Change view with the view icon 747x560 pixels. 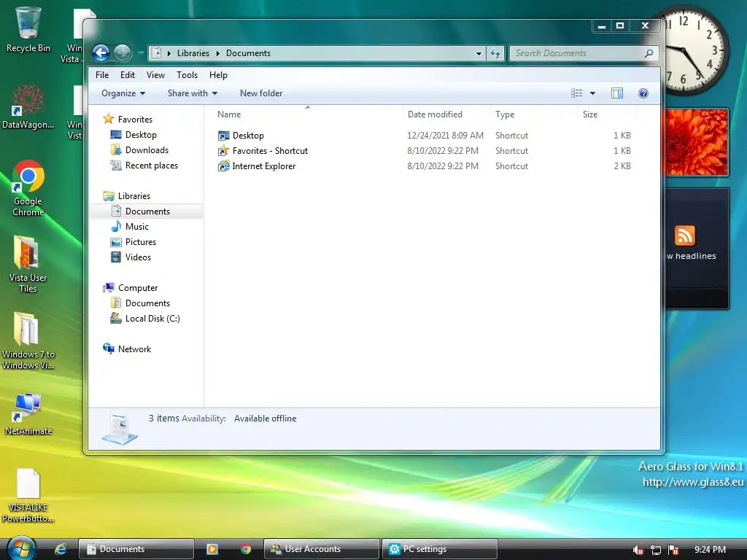coord(576,93)
